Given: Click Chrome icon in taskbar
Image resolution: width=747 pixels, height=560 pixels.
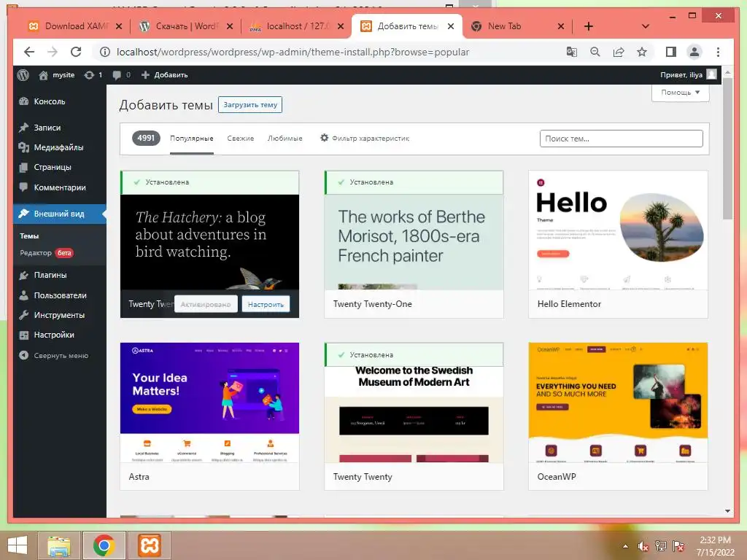Looking at the screenshot, I should click(x=104, y=545).
